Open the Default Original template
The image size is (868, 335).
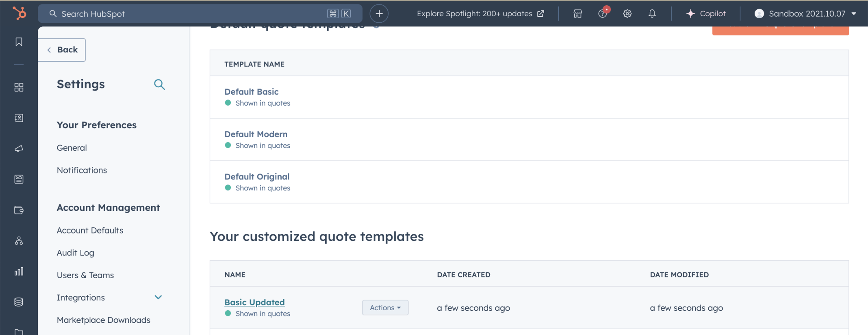[257, 177]
